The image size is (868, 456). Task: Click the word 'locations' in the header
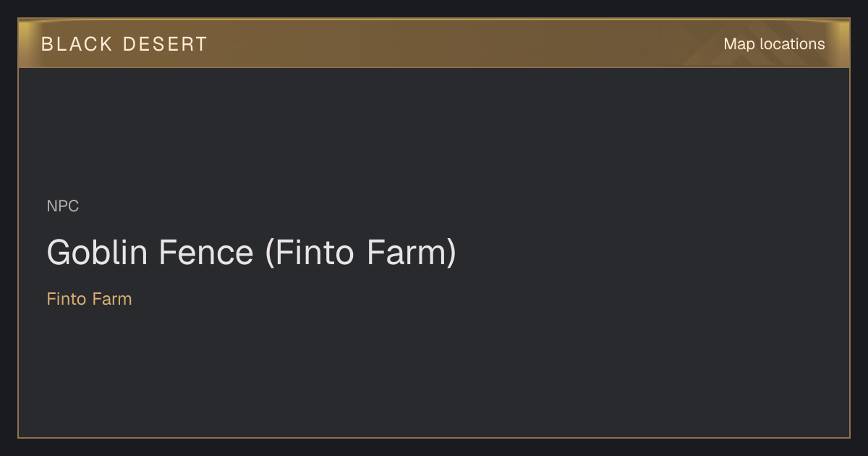pyautogui.click(x=792, y=44)
